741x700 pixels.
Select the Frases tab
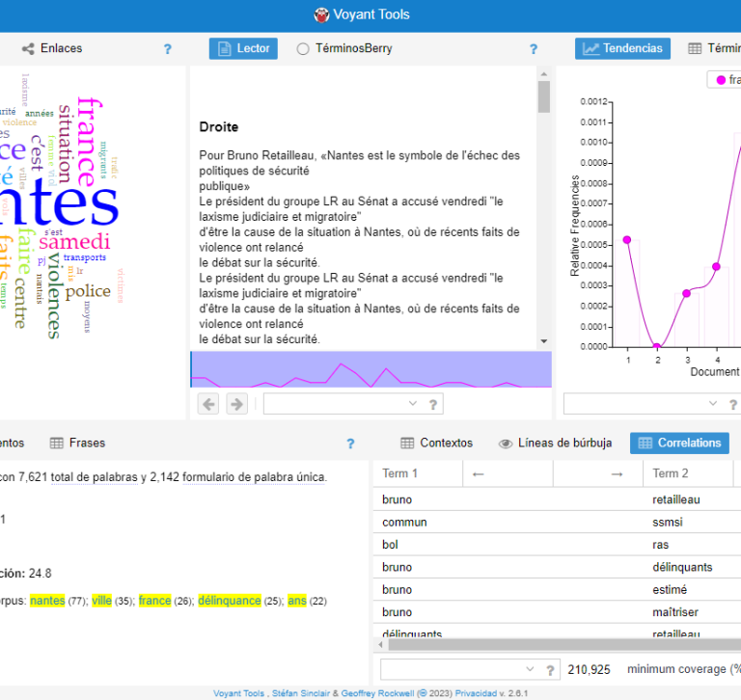(77, 444)
